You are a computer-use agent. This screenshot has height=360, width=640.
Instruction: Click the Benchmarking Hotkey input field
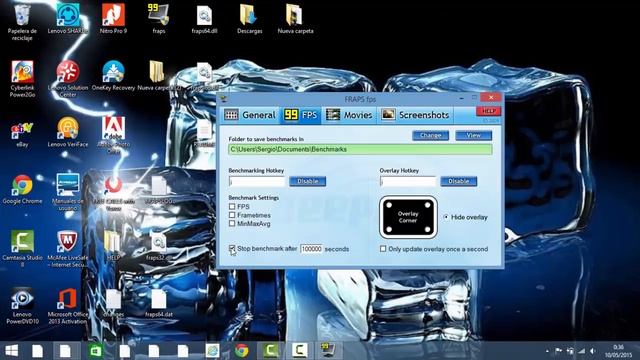(x=257, y=181)
